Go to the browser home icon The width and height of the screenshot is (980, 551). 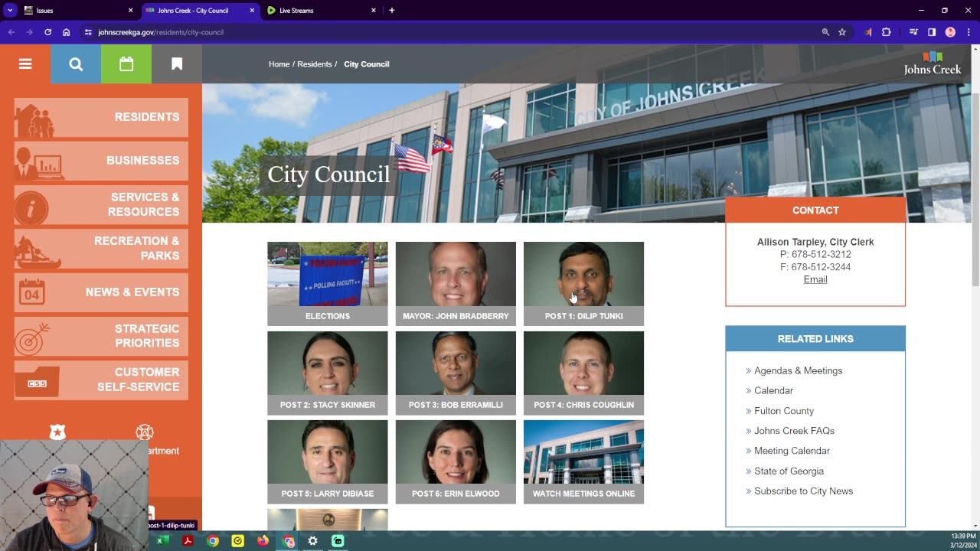click(67, 32)
